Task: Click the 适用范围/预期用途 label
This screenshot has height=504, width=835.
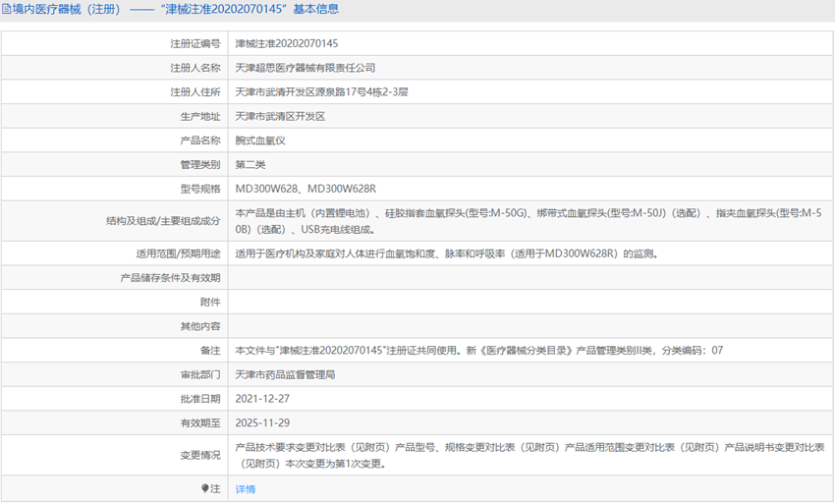Action: 178,253
